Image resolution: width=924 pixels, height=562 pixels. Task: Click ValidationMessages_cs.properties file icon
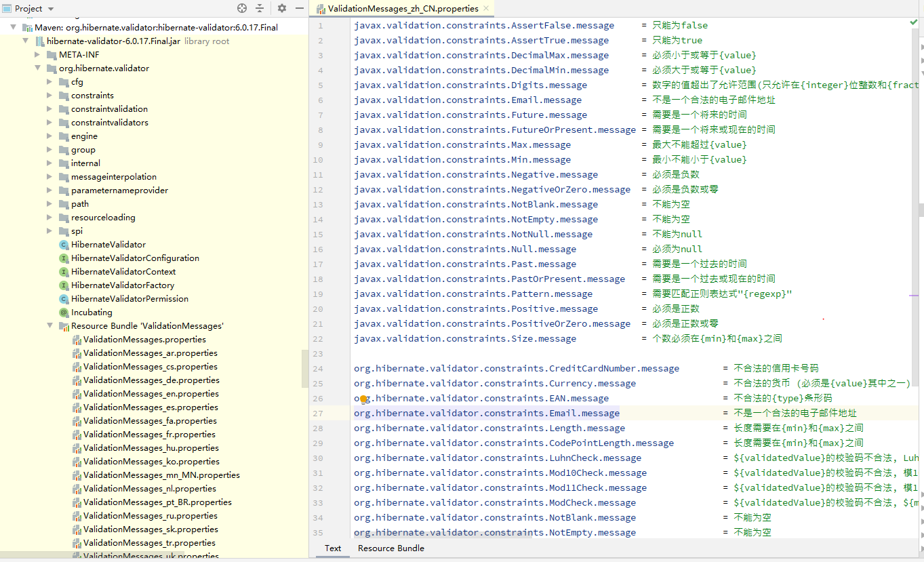[76, 367]
